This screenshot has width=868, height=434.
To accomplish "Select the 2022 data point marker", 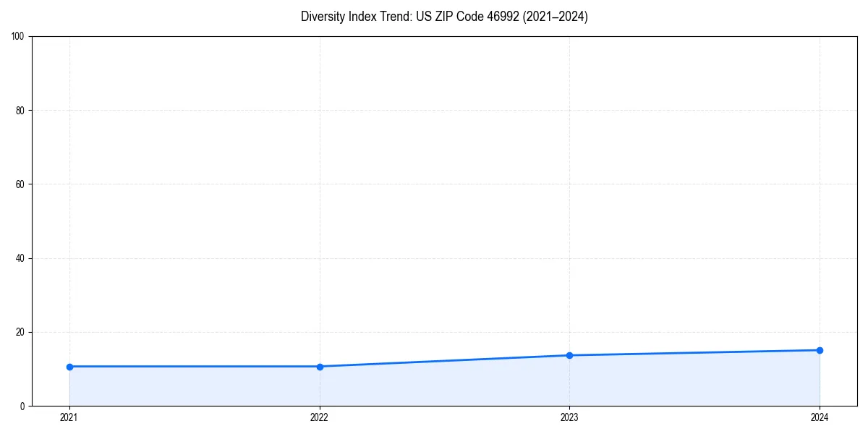I will [x=319, y=367].
